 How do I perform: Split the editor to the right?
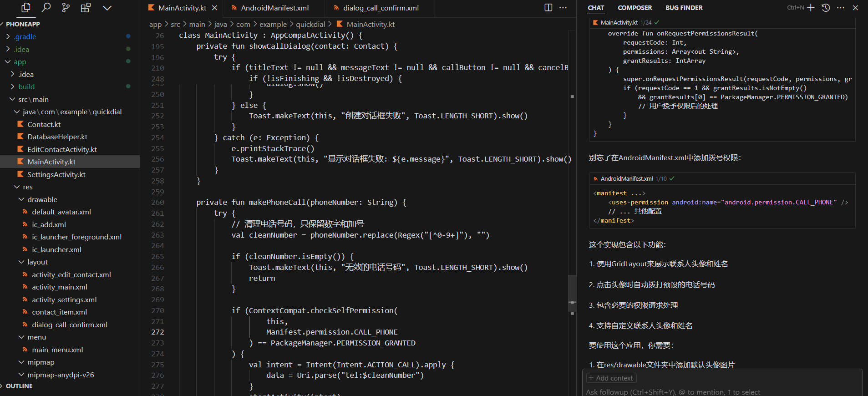click(x=548, y=8)
